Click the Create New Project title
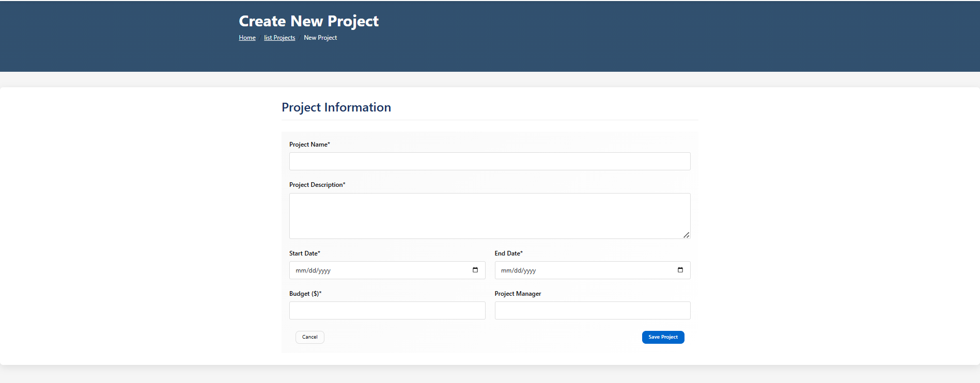980x383 pixels. (308, 21)
